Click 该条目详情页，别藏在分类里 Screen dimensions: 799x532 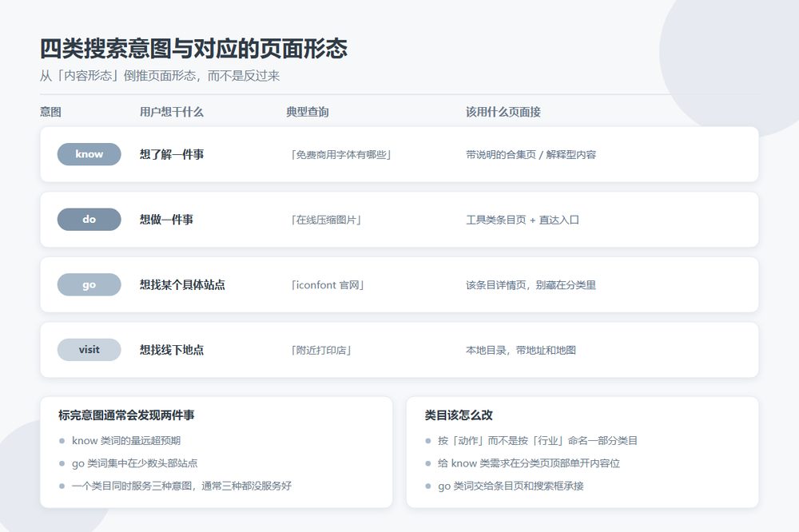coord(531,285)
